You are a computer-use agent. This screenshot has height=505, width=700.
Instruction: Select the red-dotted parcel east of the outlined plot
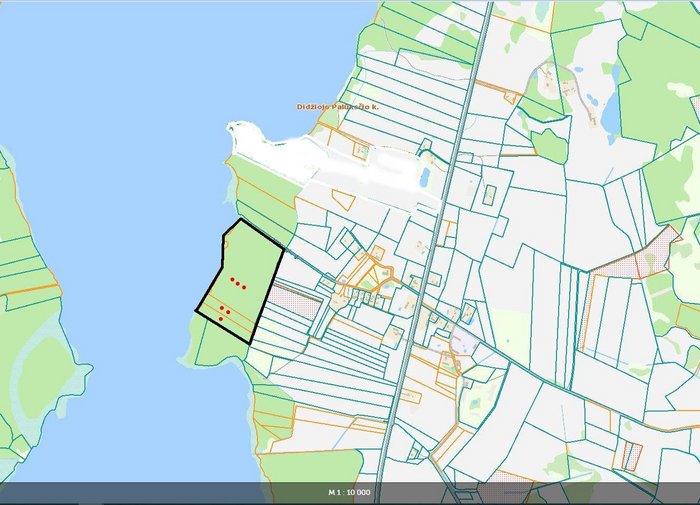tap(295, 302)
